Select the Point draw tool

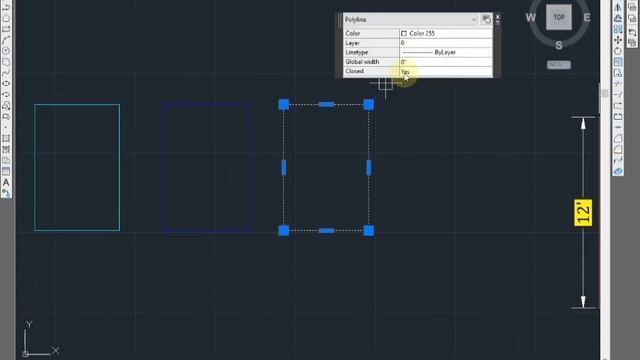[x=6, y=128]
